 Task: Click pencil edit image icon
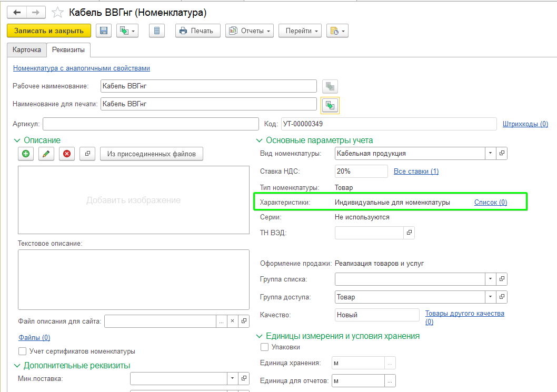click(x=46, y=154)
